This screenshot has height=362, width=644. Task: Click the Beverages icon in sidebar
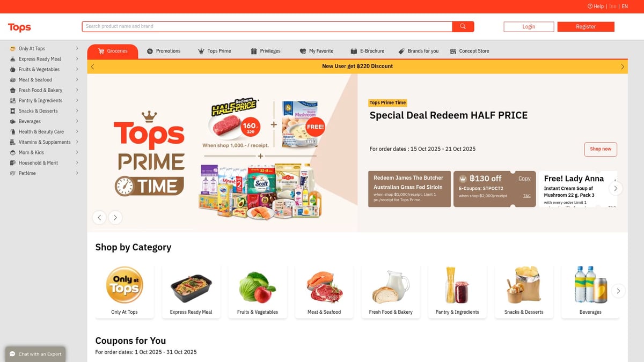point(13,121)
